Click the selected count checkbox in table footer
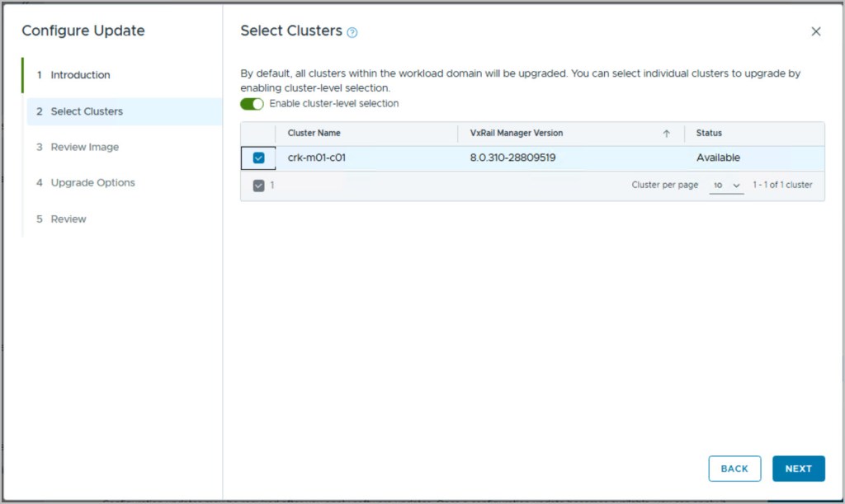This screenshot has height=504, width=845. [258, 186]
